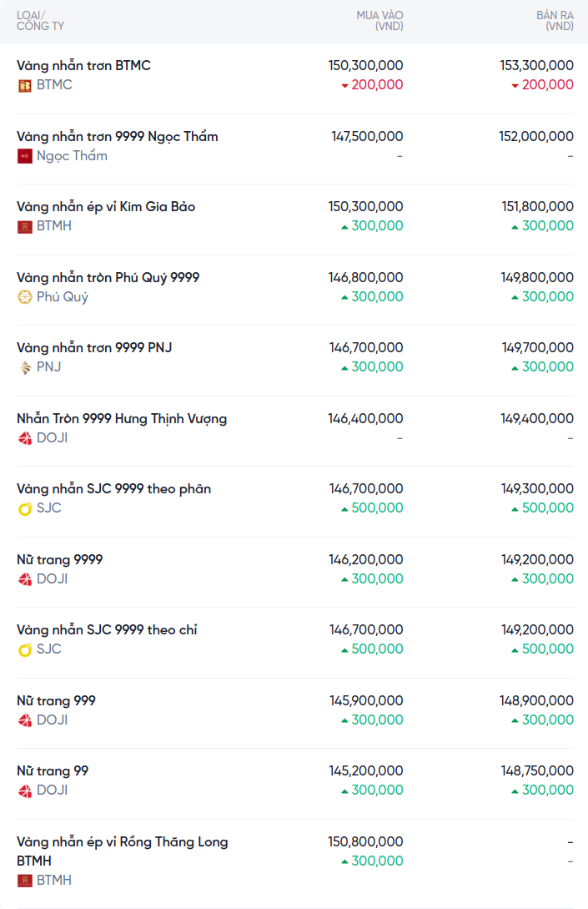The width and height of the screenshot is (588, 909).
Task: Click BTMH logo under Kim Gia Bảo
Action: click(x=25, y=226)
